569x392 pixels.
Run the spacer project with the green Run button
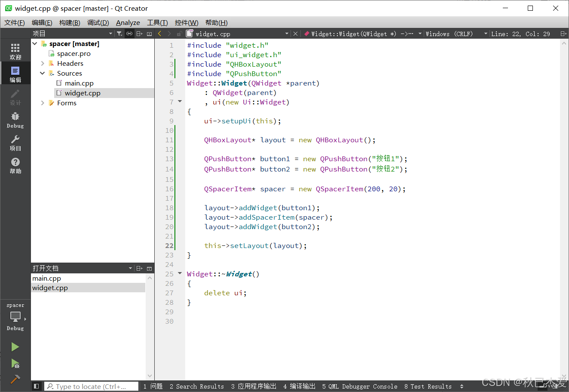(15, 347)
